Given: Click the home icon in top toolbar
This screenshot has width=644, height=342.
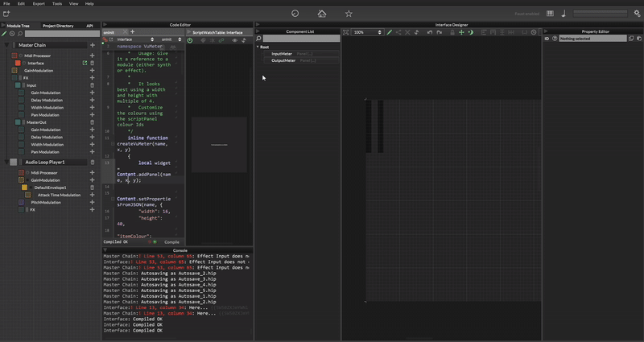Looking at the screenshot, I should click(x=322, y=14).
